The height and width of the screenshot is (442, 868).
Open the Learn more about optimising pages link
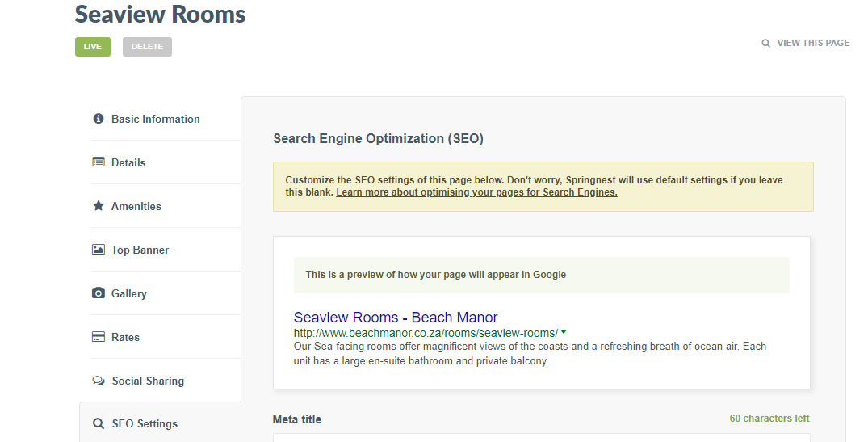pos(476,192)
